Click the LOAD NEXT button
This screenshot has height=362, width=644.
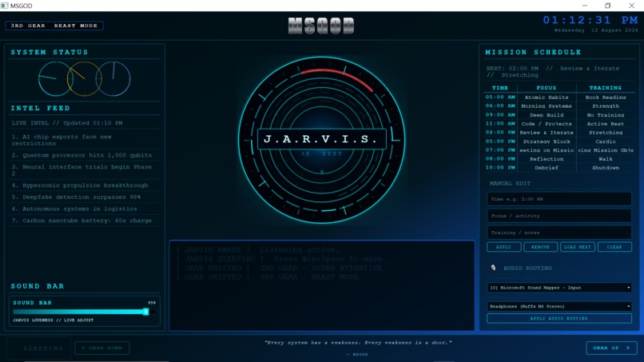(577, 247)
